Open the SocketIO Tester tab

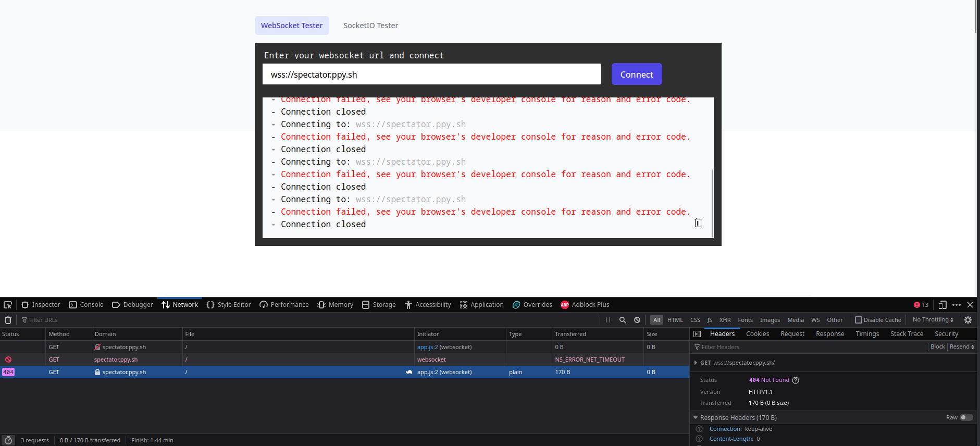[x=370, y=26]
